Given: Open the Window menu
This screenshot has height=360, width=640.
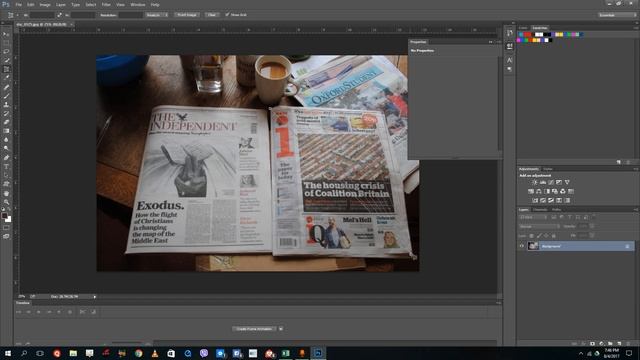Looking at the screenshot, I should point(138,4).
